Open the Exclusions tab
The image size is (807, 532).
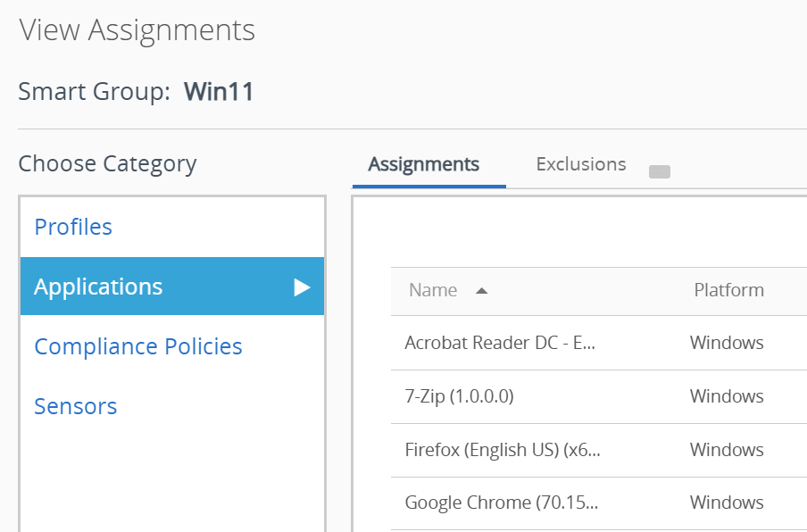(580, 164)
